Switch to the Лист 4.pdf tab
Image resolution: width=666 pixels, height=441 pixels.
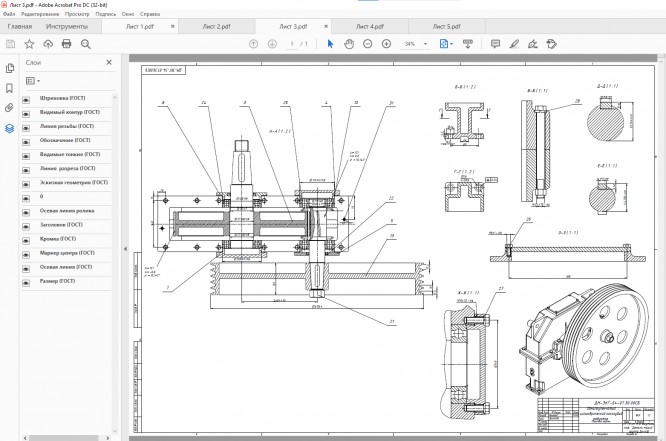(369, 27)
